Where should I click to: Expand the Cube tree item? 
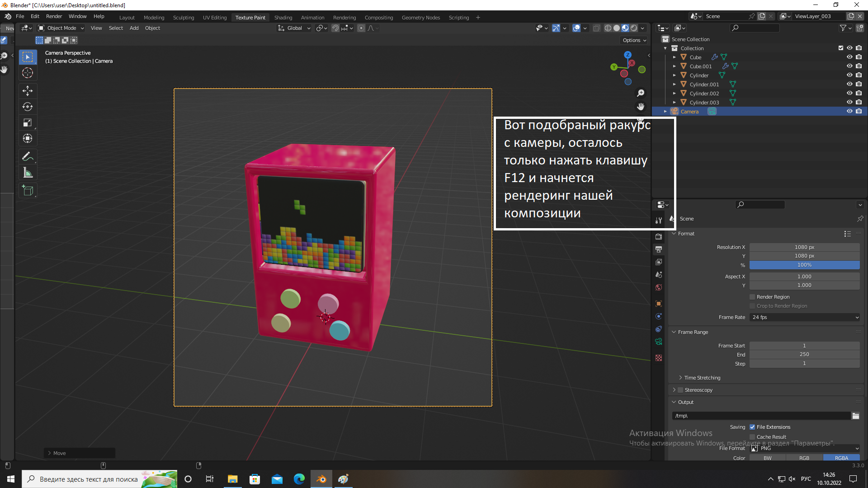tap(674, 57)
